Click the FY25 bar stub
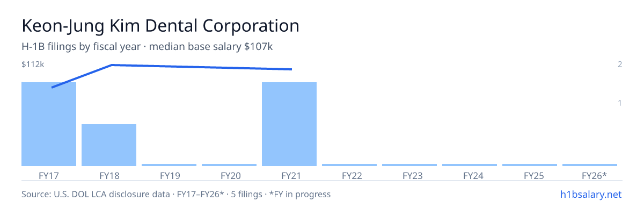Screen dimensions: 644x215 tap(530, 165)
